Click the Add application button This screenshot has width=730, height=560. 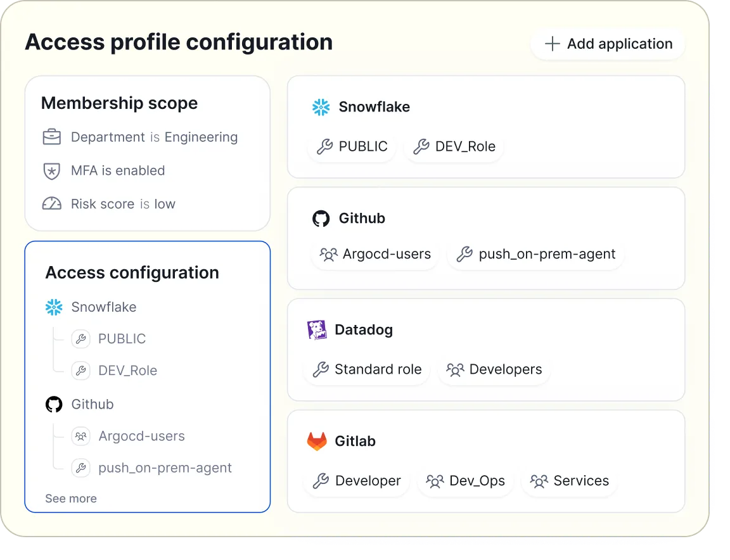coord(608,44)
